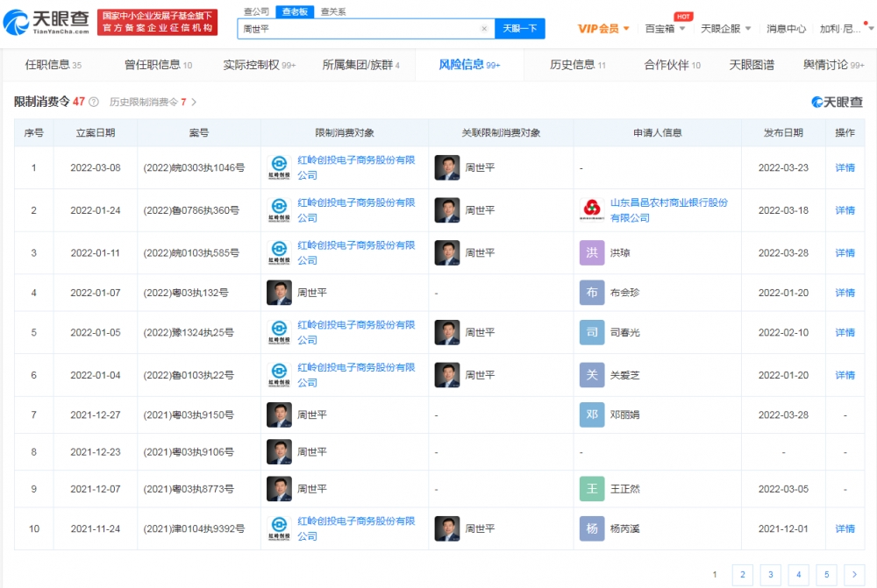Open 详情 for case 粤03执132号
The height and width of the screenshot is (588, 877).
[845, 293]
